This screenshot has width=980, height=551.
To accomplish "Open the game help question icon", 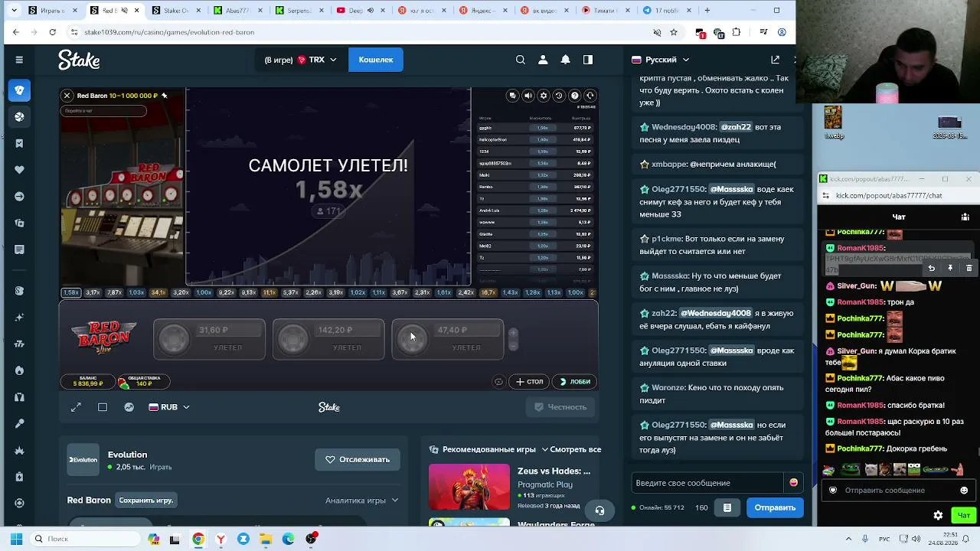I will [x=575, y=96].
